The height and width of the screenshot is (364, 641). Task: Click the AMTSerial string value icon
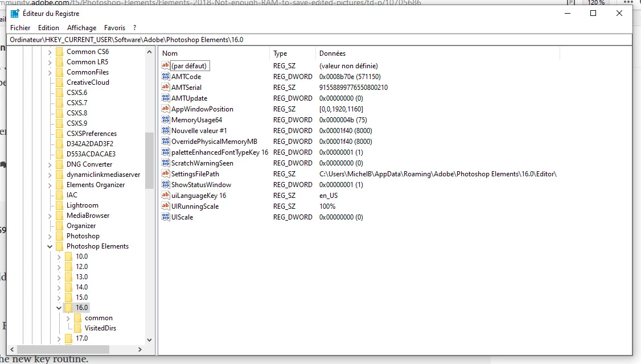coord(166,87)
